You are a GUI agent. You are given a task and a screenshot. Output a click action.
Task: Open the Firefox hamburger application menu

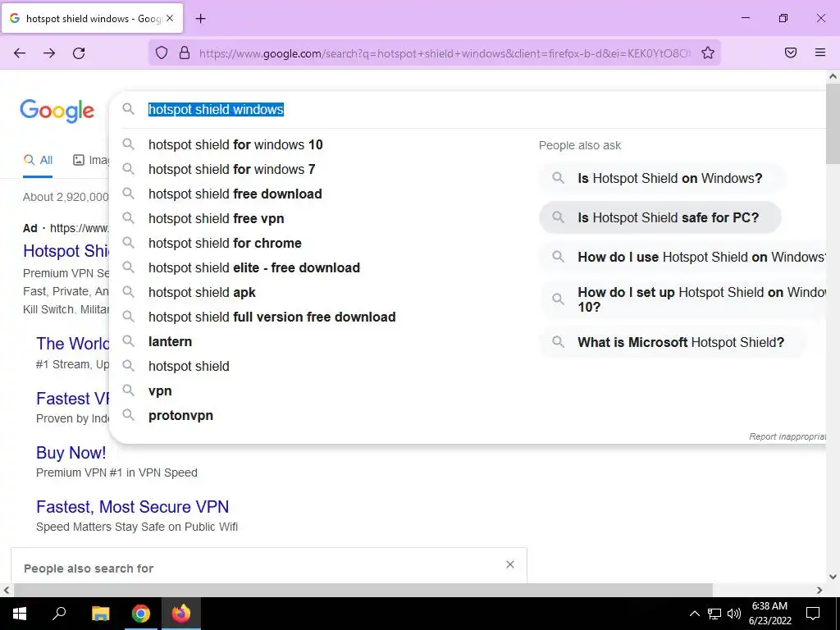[820, 52]
